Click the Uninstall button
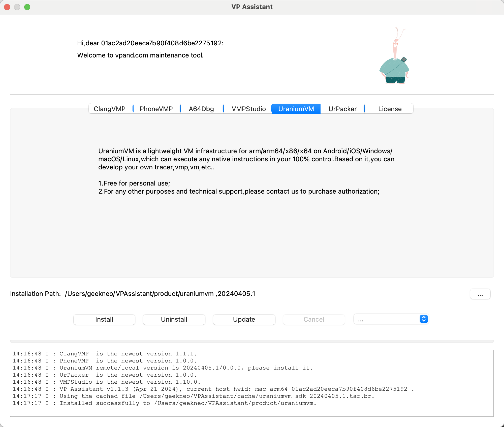Screen dimensions: 504x427 (174, 319)
